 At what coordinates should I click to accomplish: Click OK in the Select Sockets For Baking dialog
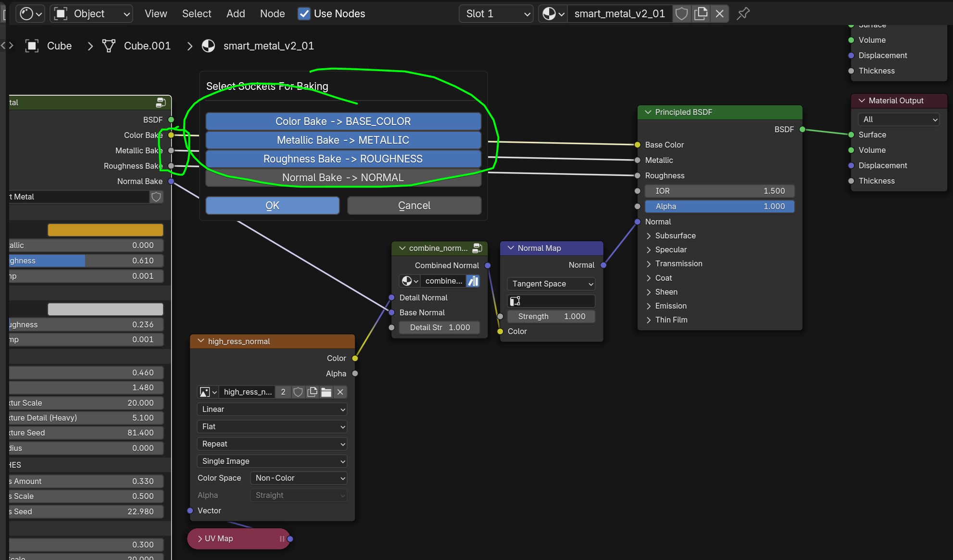[272, 205]
